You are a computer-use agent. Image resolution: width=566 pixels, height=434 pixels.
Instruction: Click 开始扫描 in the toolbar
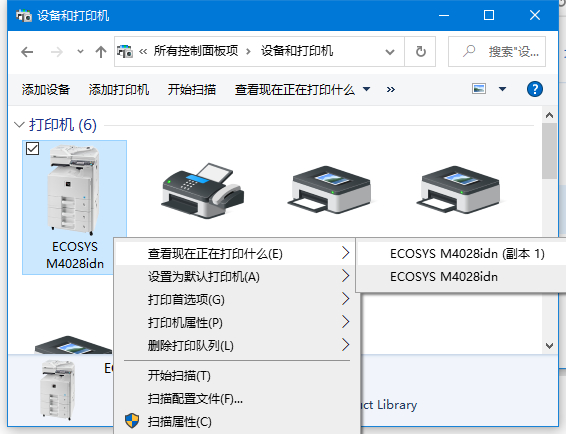click(x=192, y=90)
